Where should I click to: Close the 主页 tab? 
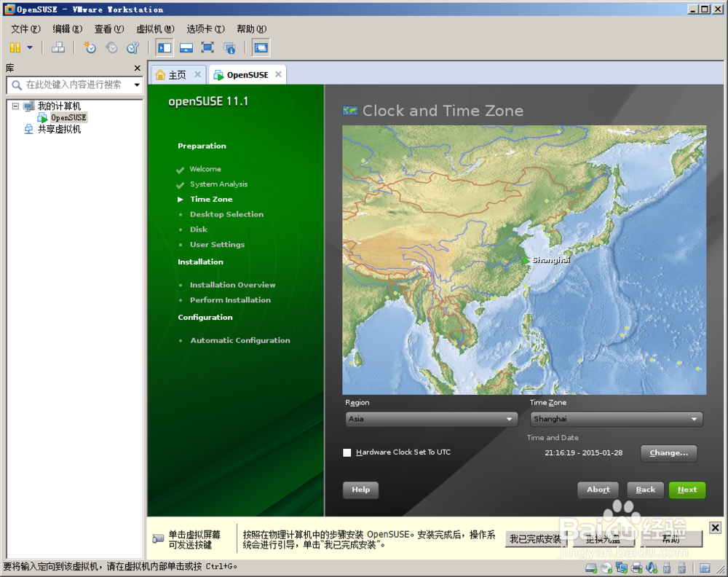pos(198,74)
